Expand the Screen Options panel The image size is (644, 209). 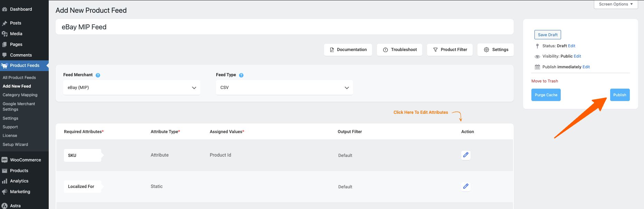pos(616,4)
